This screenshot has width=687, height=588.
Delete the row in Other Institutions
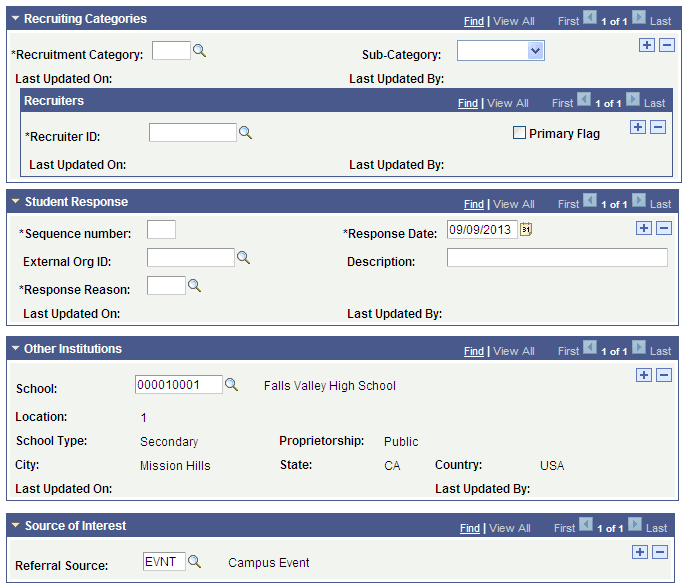pos(664,375)
